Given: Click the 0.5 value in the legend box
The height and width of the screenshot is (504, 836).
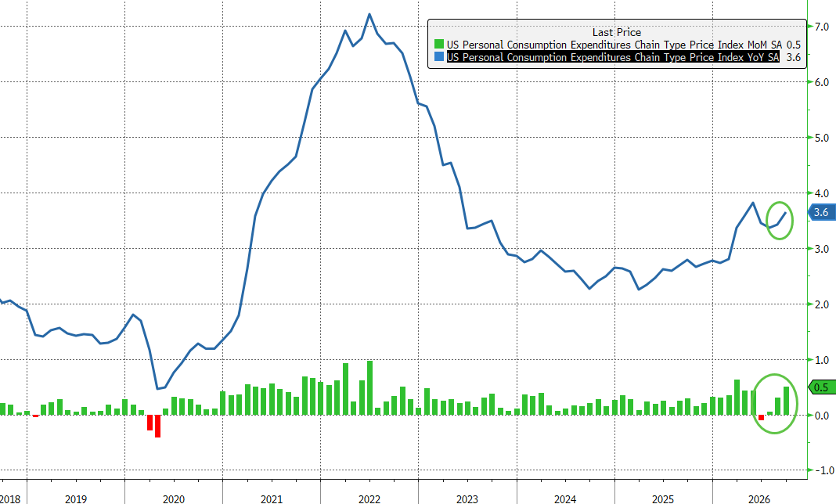Looking at the screenshot, I should point(794,45).
